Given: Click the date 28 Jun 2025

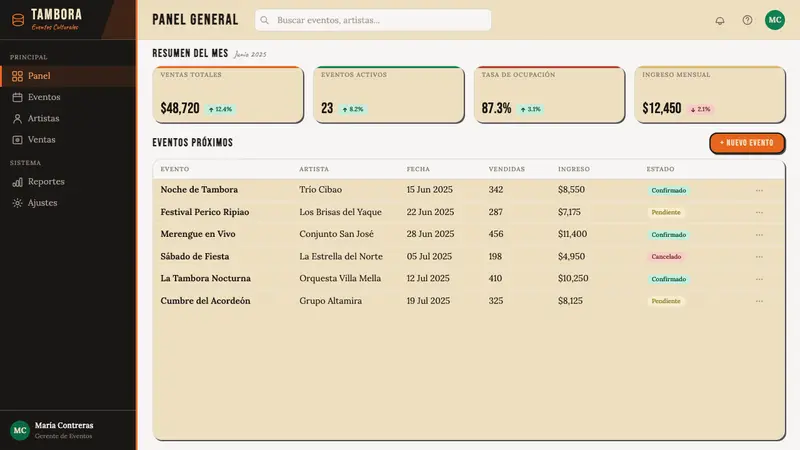Looking at the screenshot, I should (x=430, y=234).
